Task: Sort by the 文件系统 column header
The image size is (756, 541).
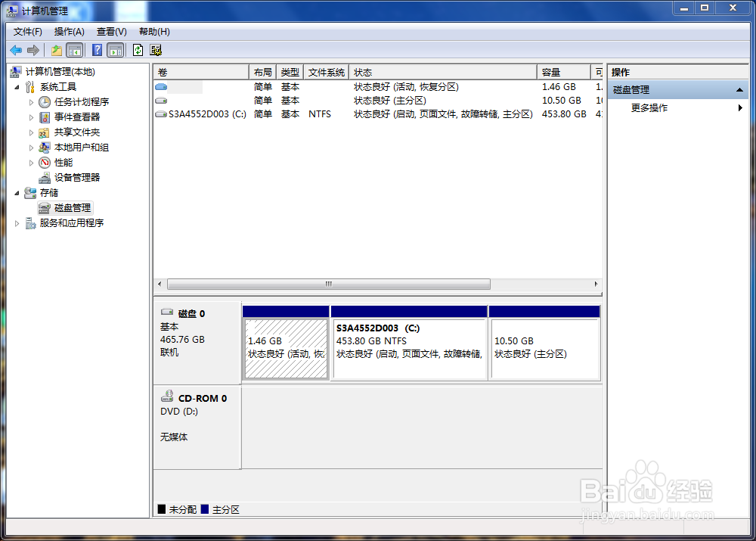Action: [327, 73]
